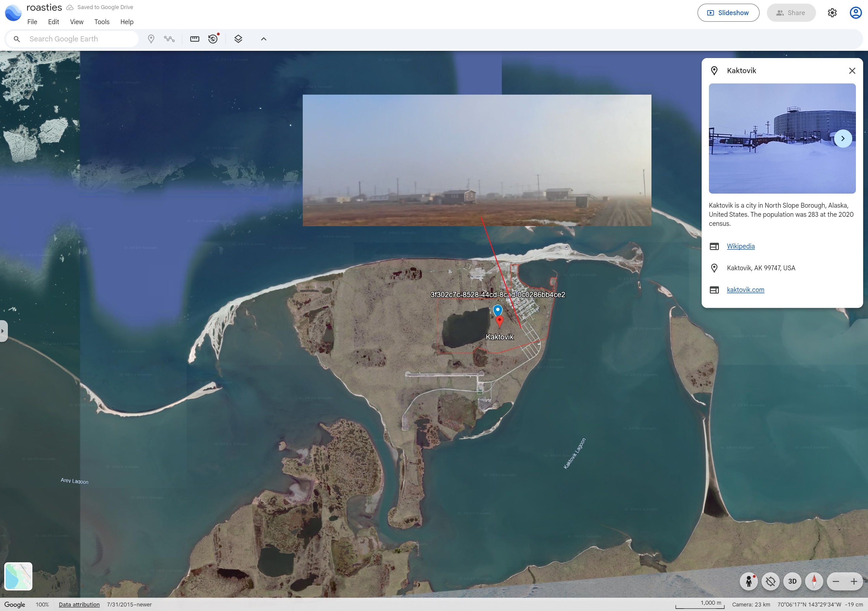
Task: Start the Slideshow presentation
Action: click(x=728, y=13)
